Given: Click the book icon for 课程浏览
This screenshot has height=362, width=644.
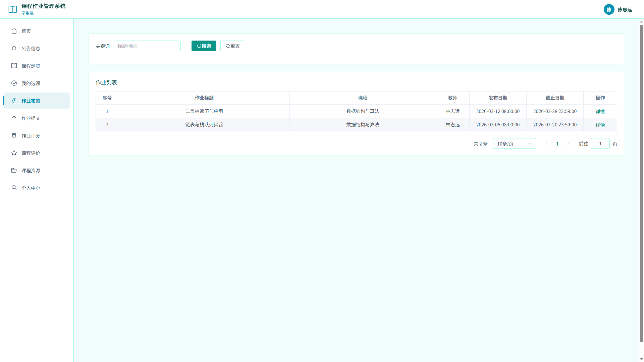Looking at the screenshot, I should click(x=14, y=66).
